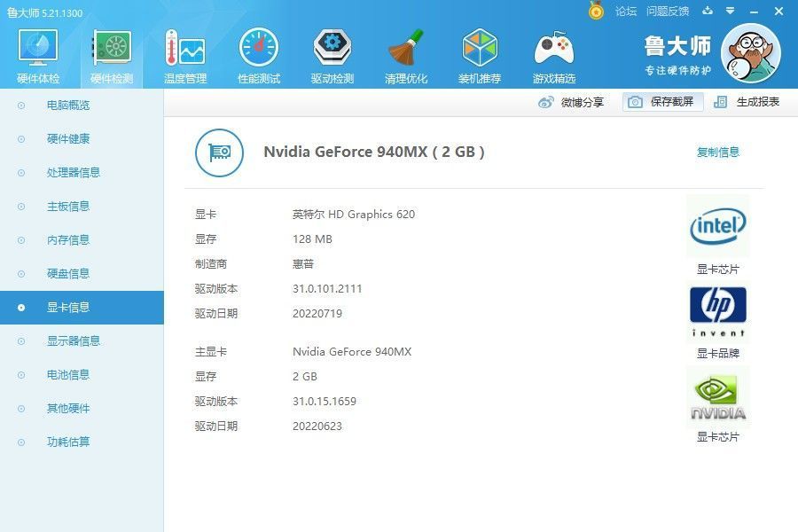Click 生成报表 generate report label
798x532 pixels.
[x=758, y=102]
